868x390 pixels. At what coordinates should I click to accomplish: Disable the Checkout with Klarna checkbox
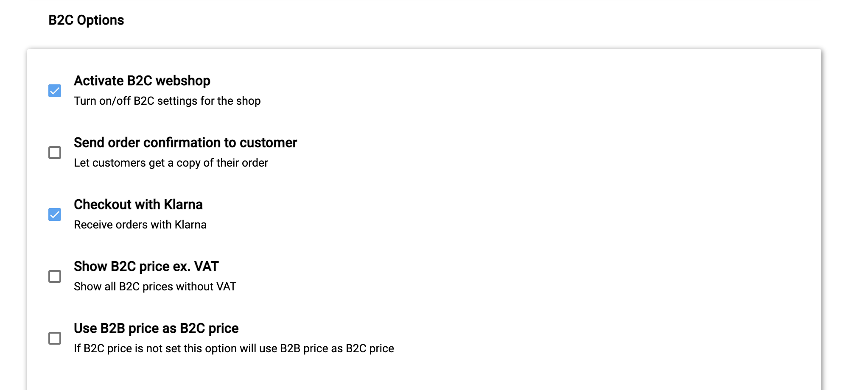[x=55, y=214]
